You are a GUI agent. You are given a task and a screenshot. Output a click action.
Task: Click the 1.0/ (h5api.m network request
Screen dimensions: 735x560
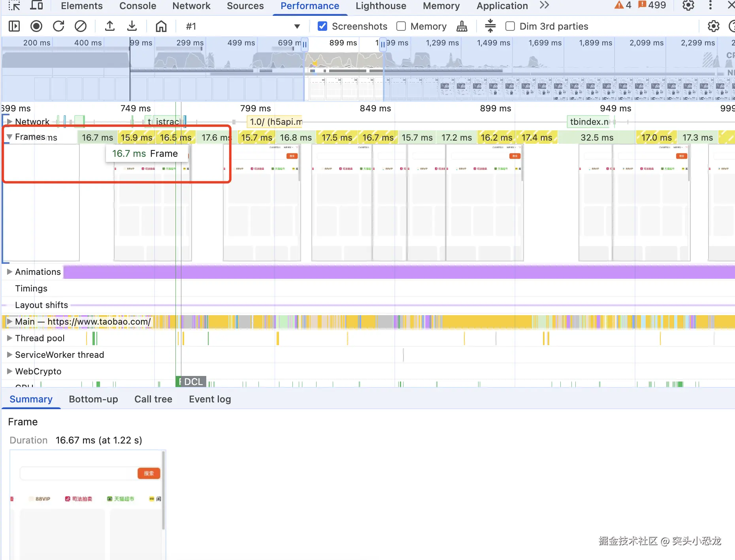click(x=275, y=122)
